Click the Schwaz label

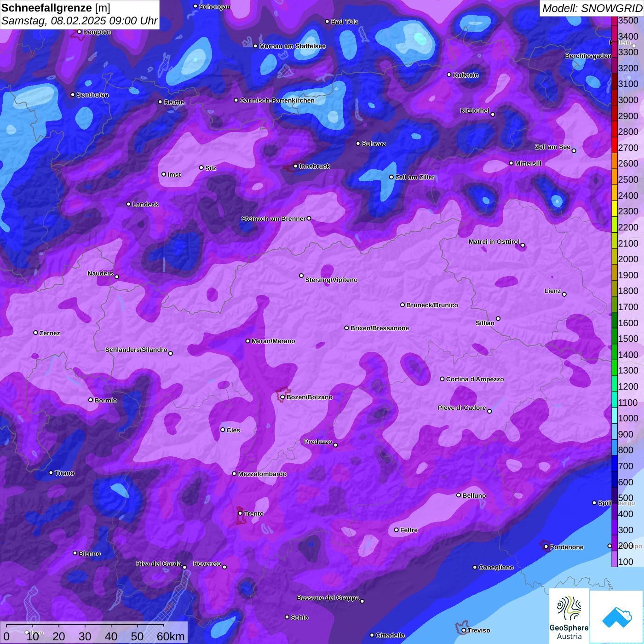point(374,144)
